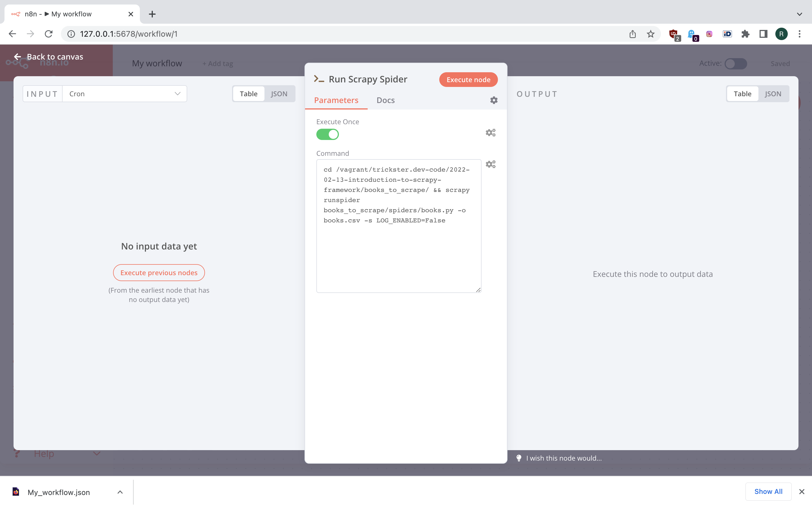Click the Command textarea resize handle
The image size is (812, 508).
coord(478,290)
